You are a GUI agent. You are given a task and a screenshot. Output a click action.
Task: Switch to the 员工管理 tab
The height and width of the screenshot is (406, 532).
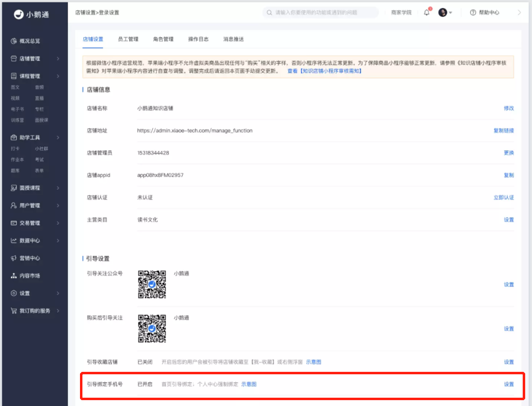(x=128, y=39)
